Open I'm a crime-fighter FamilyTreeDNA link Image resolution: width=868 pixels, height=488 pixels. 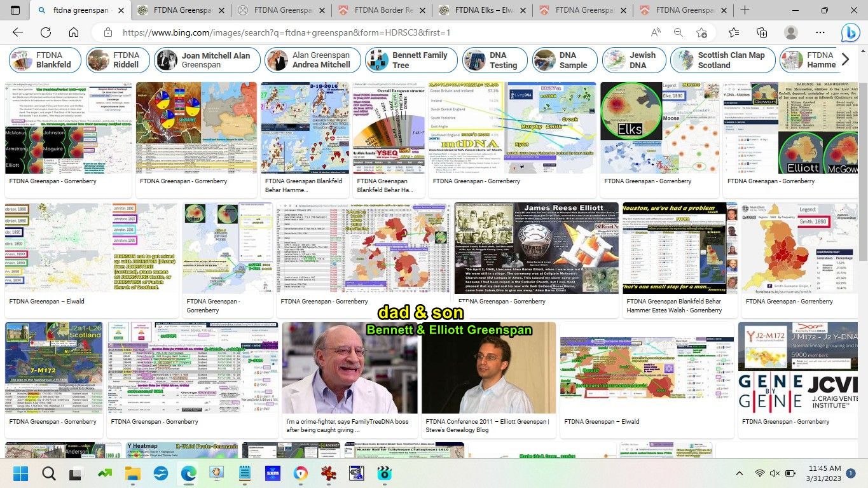(x=348, y=426)
